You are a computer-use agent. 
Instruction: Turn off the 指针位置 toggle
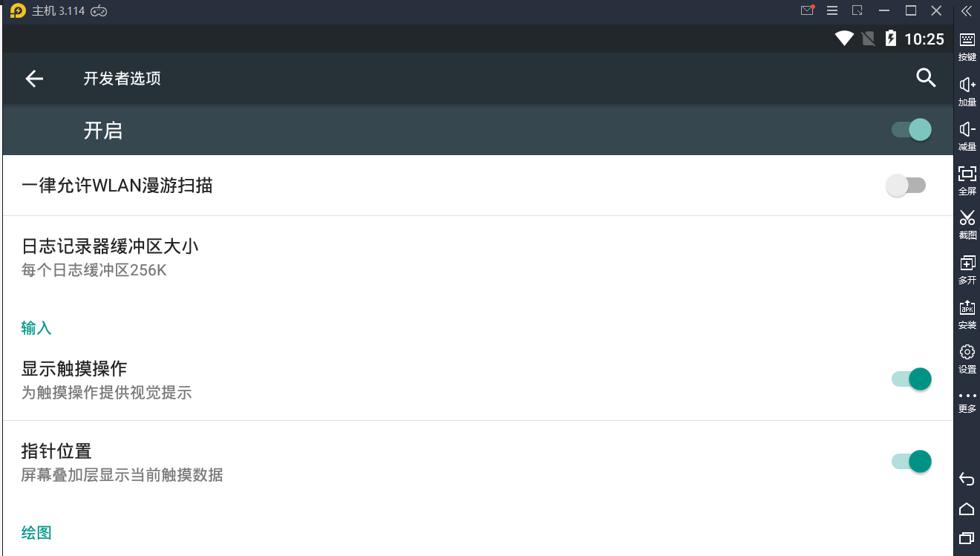coord(912,462)
